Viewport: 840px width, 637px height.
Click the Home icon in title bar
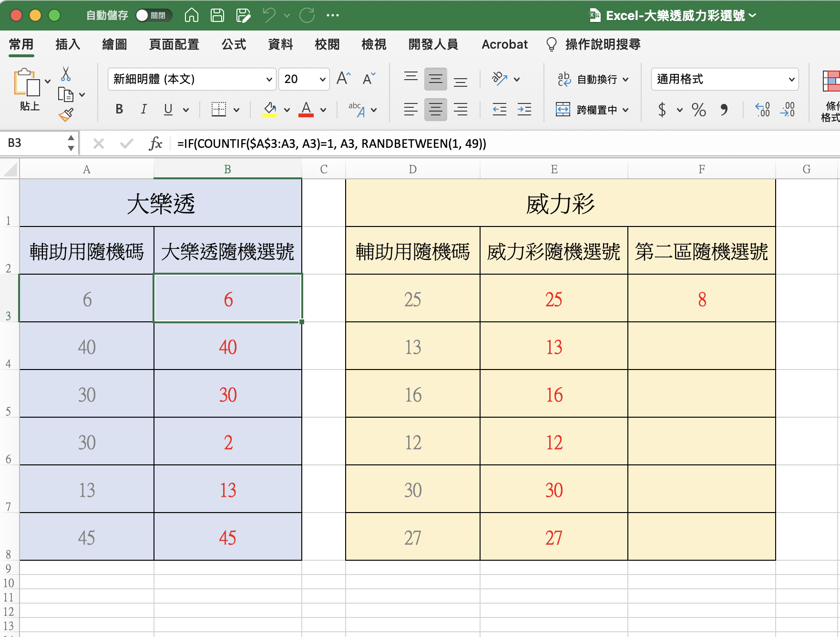[191, 15]
